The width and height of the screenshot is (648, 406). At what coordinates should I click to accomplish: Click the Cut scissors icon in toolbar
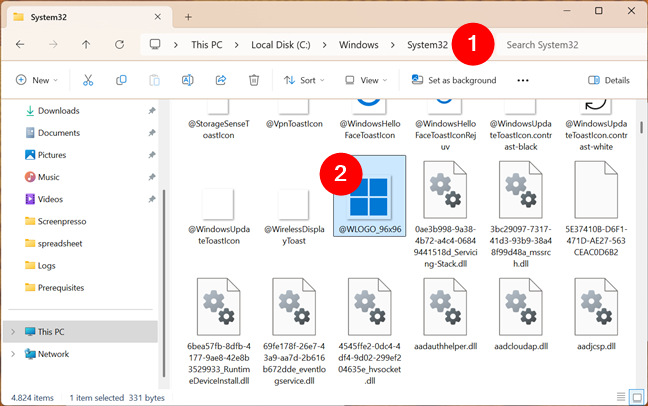88,80
